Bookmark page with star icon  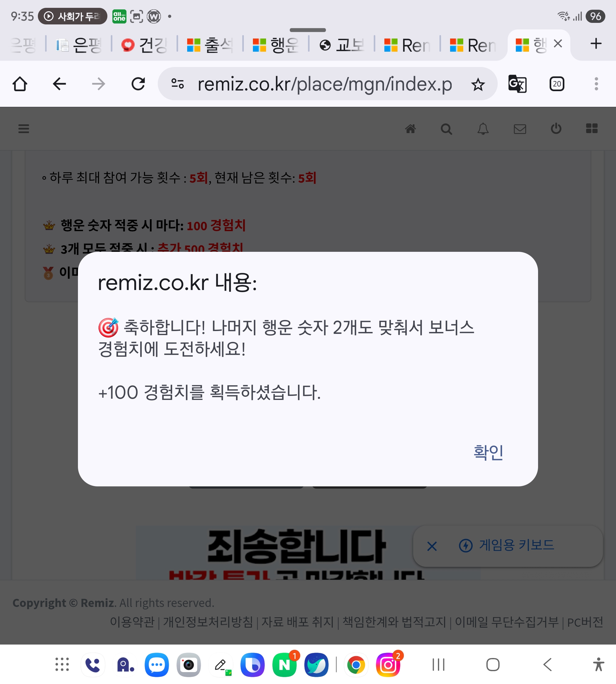point(478,84)
